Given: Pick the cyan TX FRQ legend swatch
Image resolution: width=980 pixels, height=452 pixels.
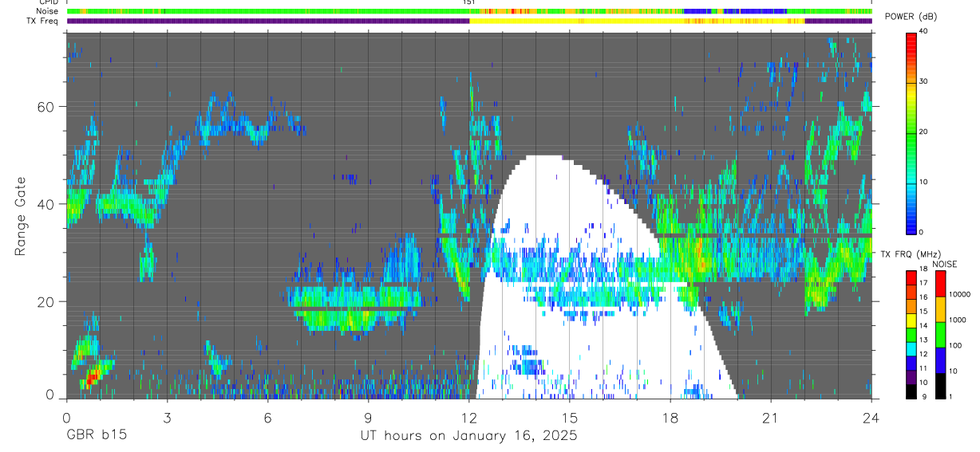Looking at the screenshot, I should pyautogui.click(x=911, y=348).
